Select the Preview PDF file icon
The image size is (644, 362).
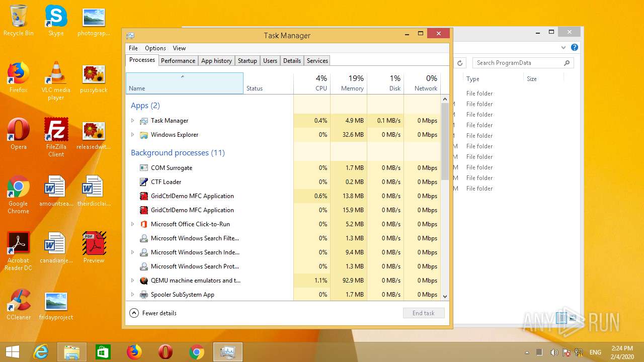coord(94,247)
